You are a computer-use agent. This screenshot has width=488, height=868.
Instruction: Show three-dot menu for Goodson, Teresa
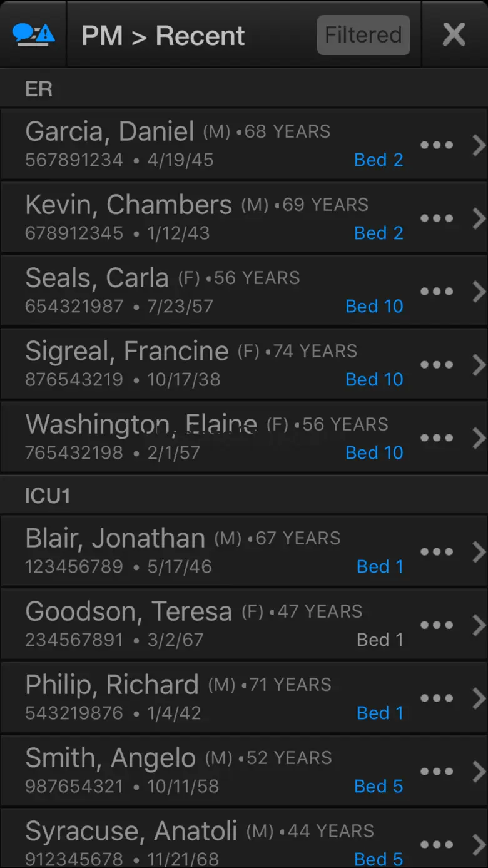coord(437,625)
